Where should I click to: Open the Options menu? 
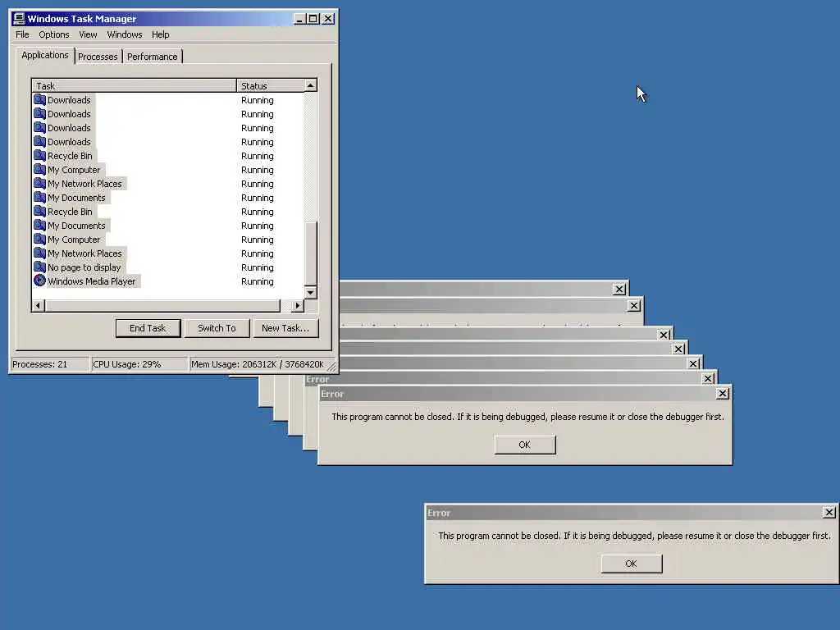[53, 34]
